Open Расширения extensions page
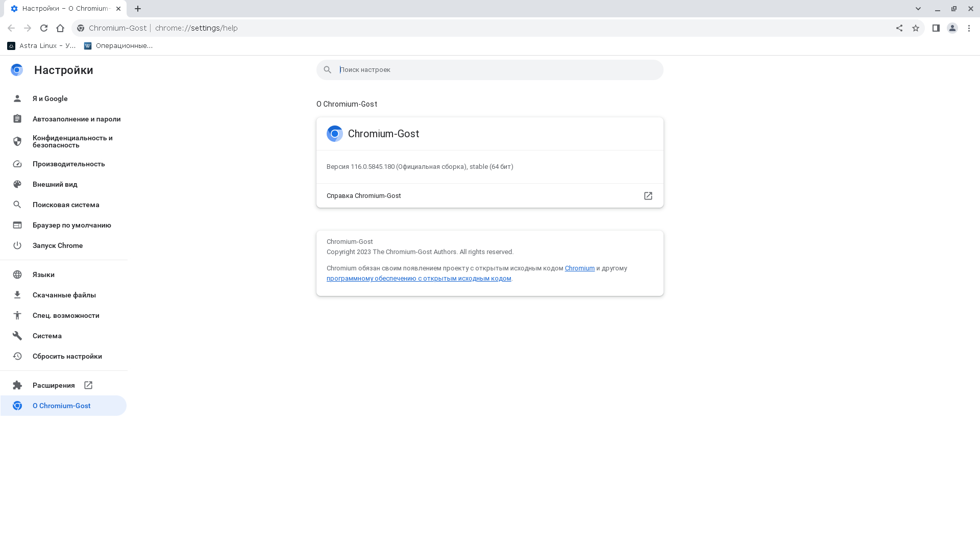Screen dimensions: 980x551 pos(63,385)
